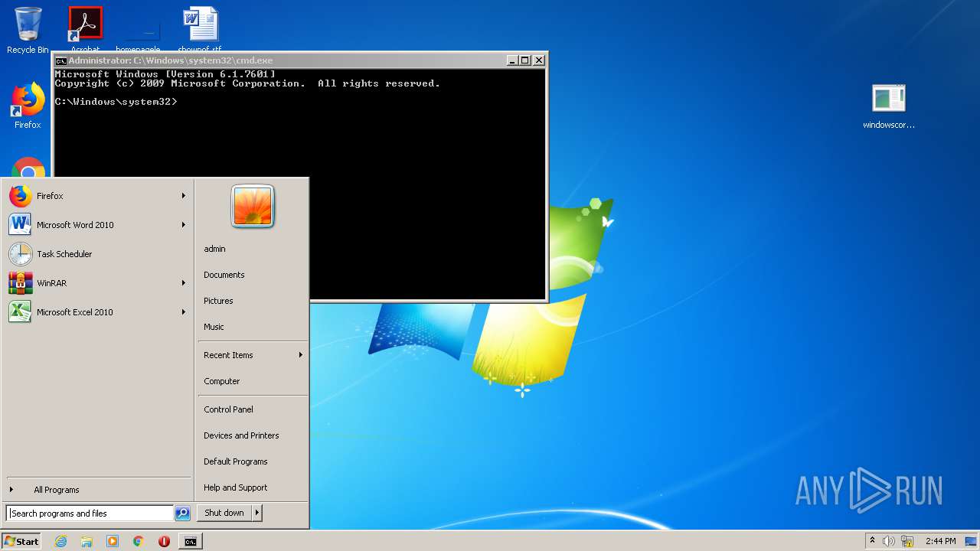
Task: Open Windows Explorer from the taskbar
Action: click(87, 541)
